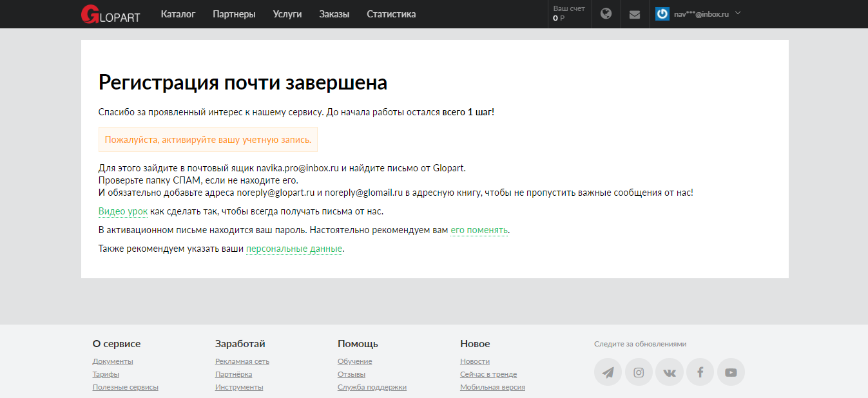Open the VK social icon
The height and width of the screenshot is (398, 868).
click(670, 372)
